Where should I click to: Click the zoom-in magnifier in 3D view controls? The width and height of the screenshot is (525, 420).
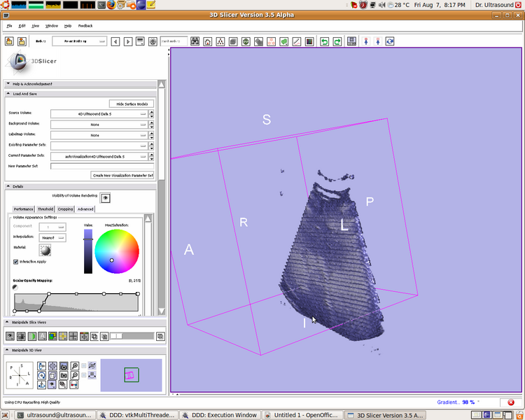(74, 365)
